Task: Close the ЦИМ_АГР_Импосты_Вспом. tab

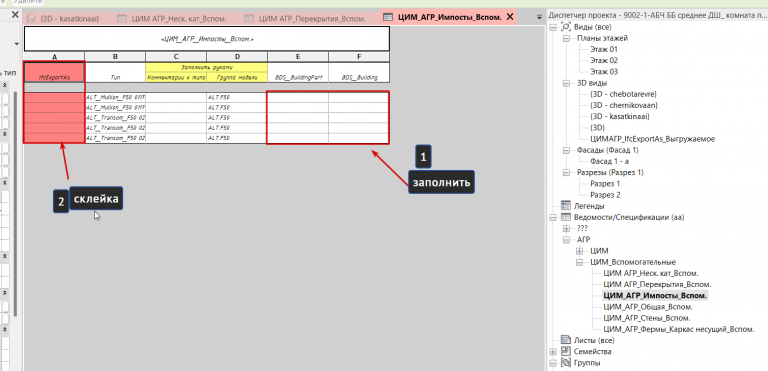Action: point(509,17)
